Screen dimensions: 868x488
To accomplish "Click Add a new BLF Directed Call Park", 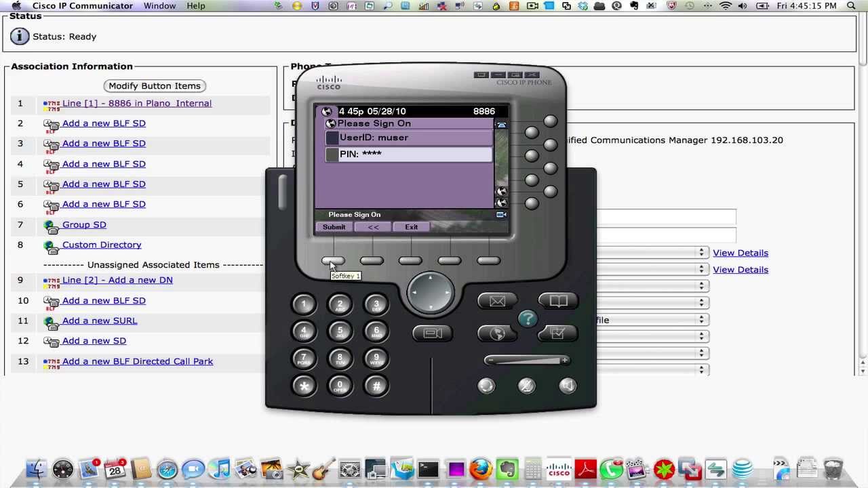I will tap(138, 361).
